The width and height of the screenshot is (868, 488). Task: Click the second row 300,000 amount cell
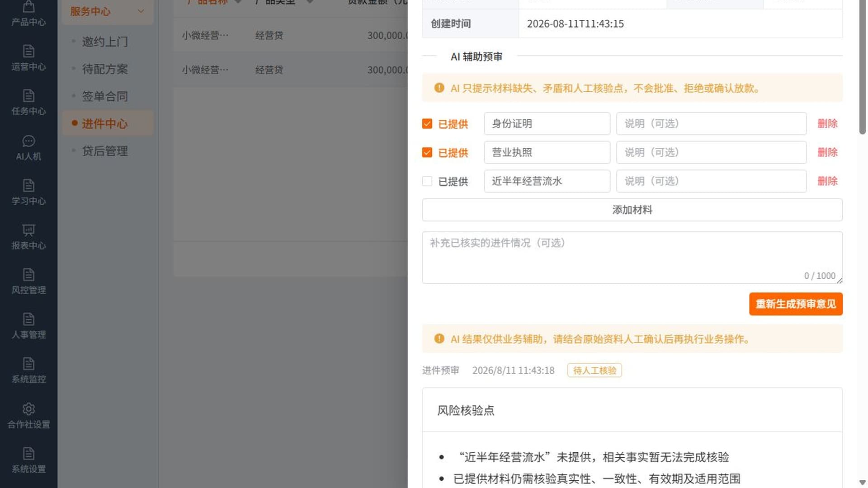coord(387,70)
